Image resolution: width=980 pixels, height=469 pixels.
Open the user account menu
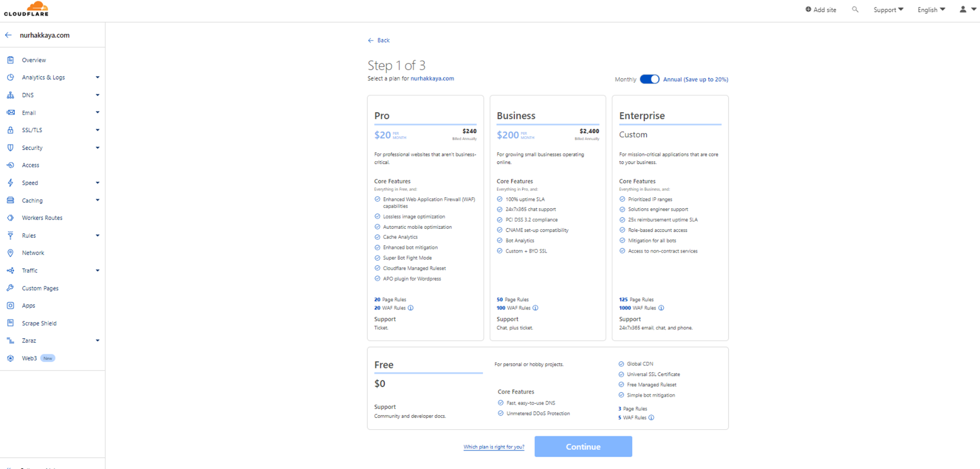[x=967, y=9]
